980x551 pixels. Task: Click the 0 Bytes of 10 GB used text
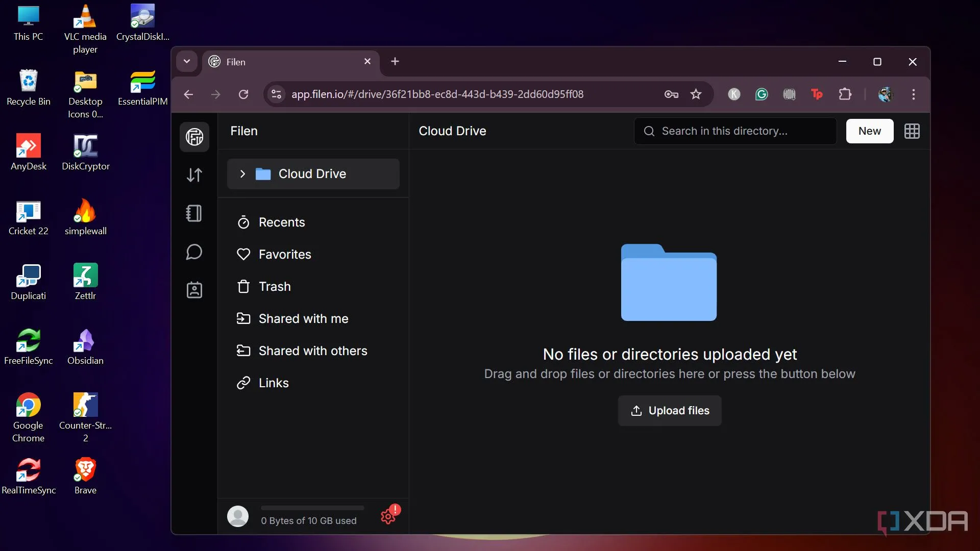pos(309,521)
